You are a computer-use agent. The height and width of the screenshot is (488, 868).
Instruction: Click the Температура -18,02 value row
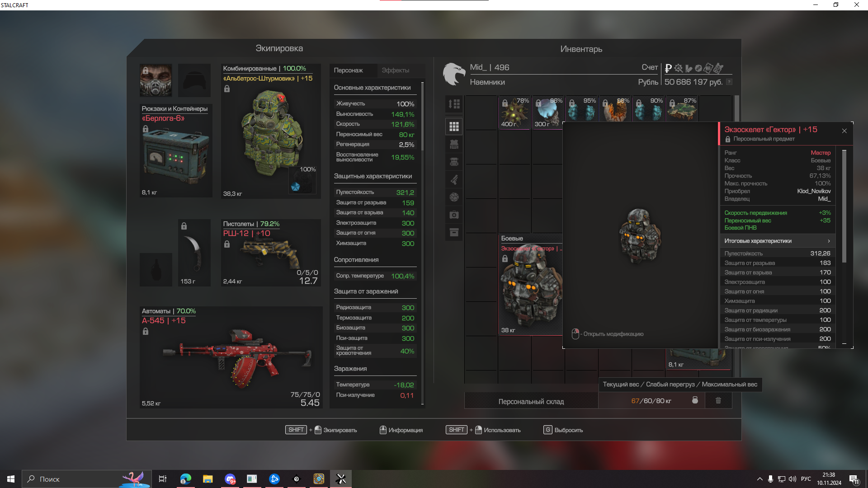coord(375,385)
